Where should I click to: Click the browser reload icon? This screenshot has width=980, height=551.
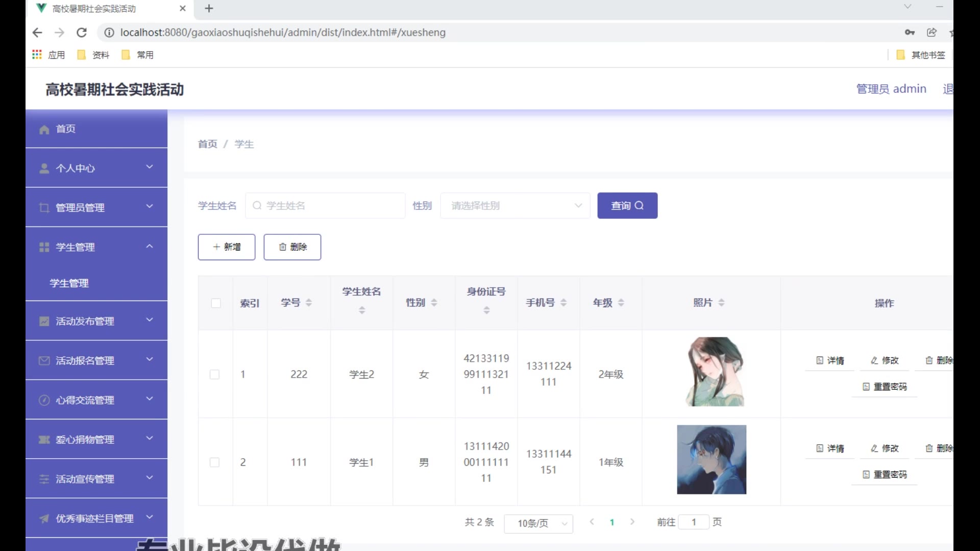point(81,33)
